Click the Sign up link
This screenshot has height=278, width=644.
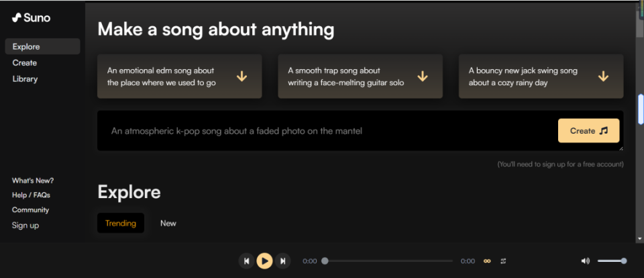coord(25,225)
